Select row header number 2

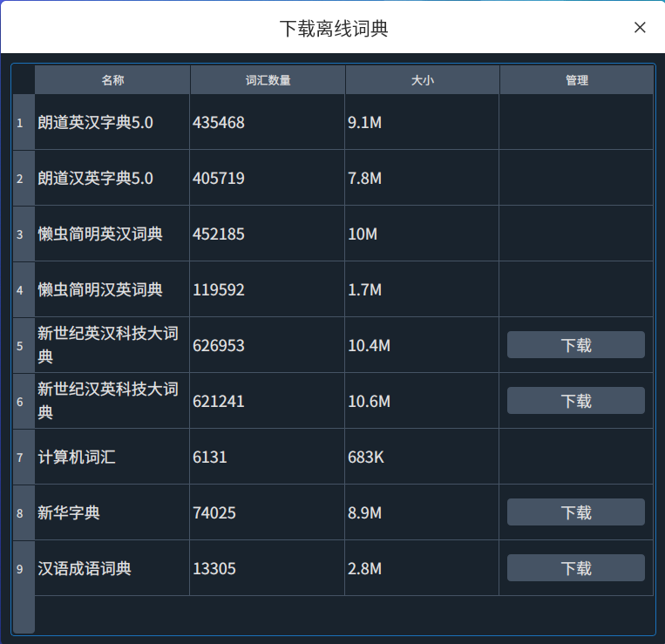click(x=24, y=178)
